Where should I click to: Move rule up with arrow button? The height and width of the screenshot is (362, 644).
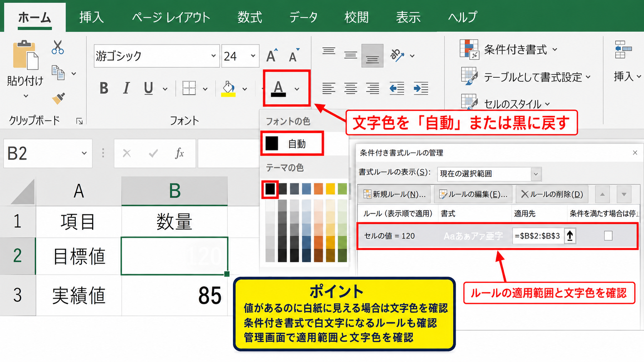pos(602,194)
